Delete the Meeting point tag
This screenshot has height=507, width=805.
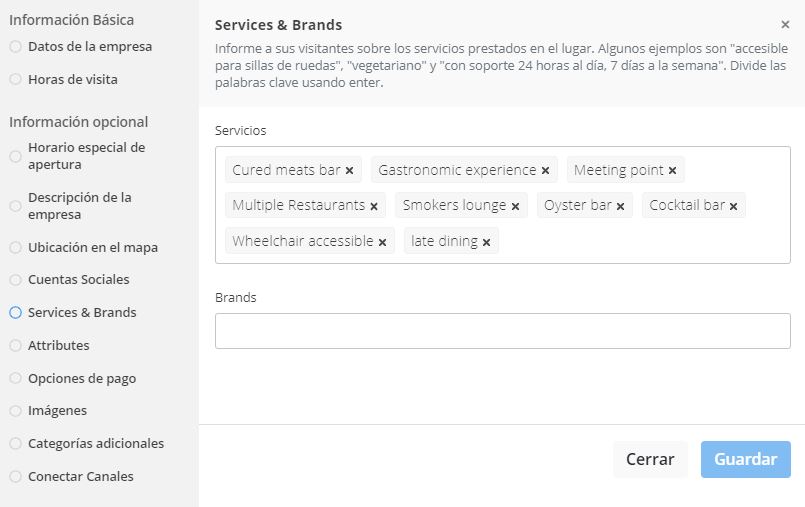[672, 171]
